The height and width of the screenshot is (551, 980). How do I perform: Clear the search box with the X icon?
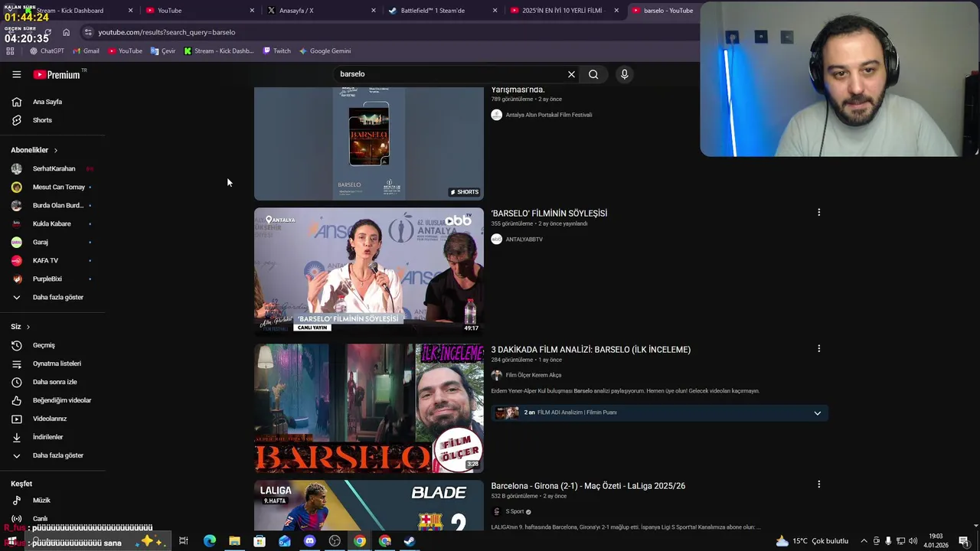(x=571, y=74)
